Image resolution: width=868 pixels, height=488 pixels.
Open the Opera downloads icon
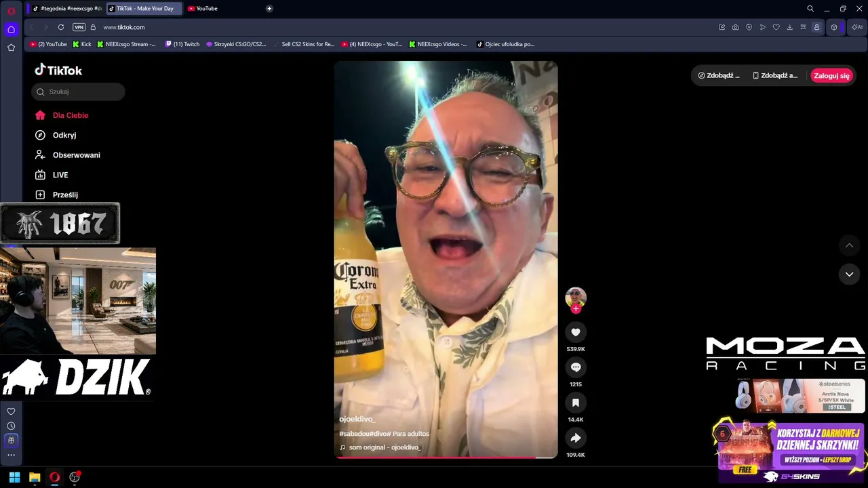pos(789,27)
